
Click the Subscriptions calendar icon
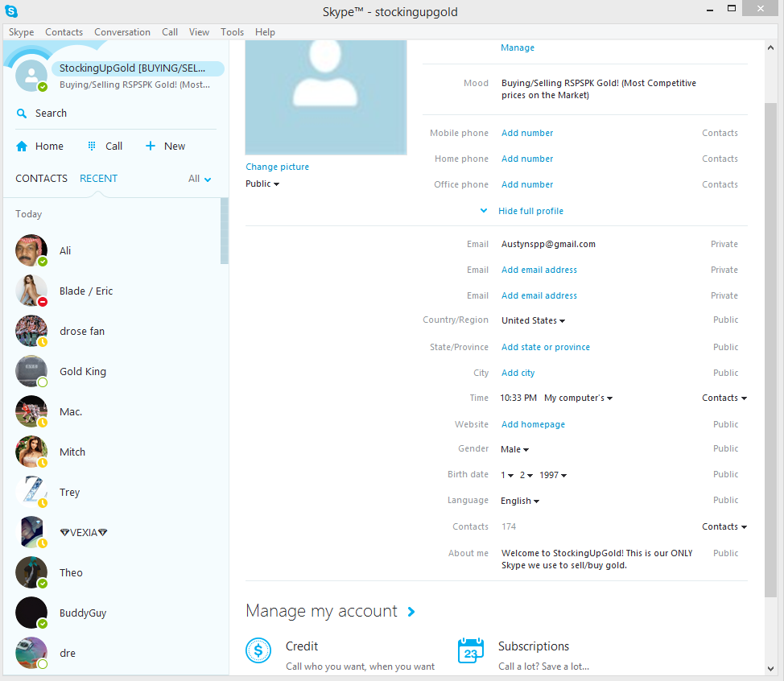pyautogui.click(x=471, y=650)
